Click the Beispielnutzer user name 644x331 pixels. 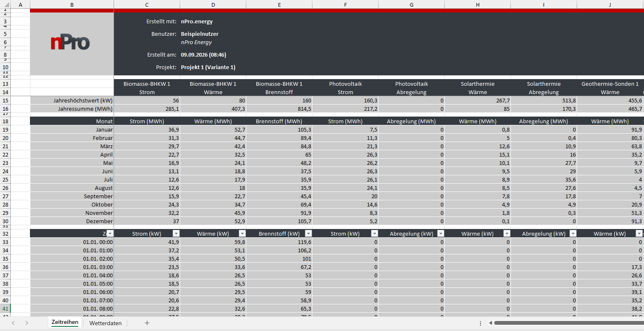pyautogui.click(x=200, y=34)
